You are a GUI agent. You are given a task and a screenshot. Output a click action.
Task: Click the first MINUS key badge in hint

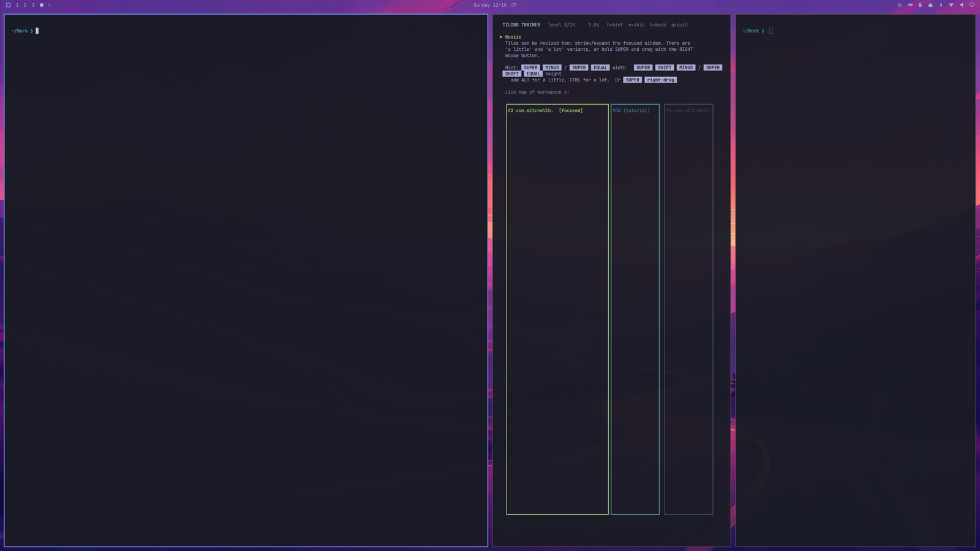(552, 68)
